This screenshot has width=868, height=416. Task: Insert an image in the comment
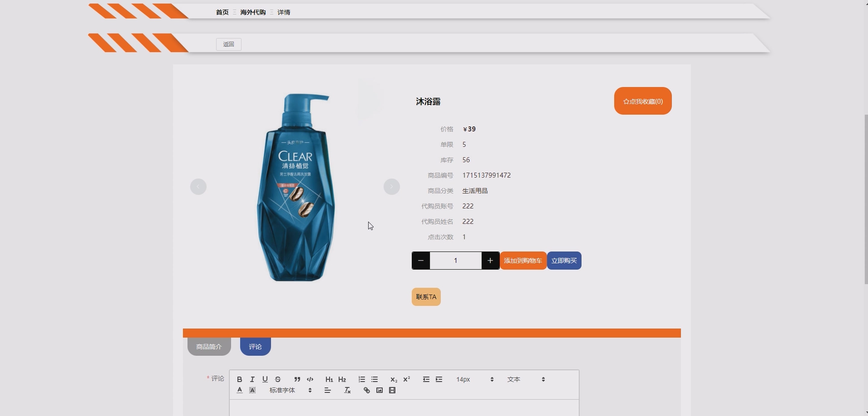point(380,390)
